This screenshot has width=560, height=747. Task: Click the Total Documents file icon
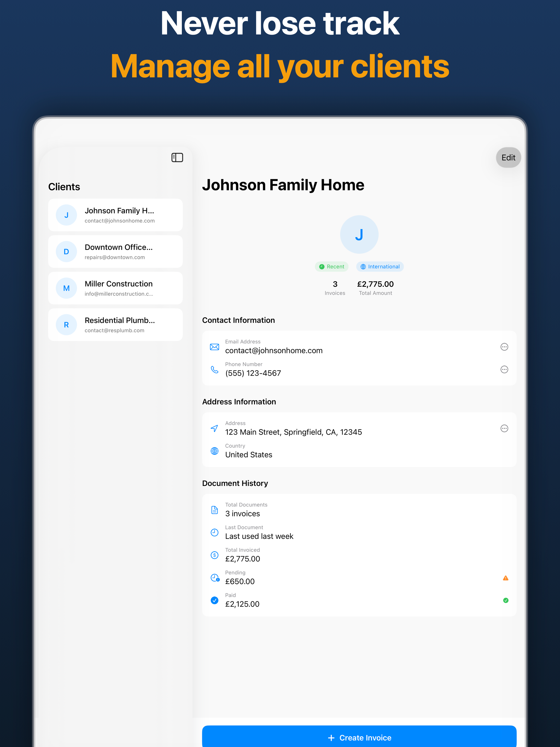[214, 510]
